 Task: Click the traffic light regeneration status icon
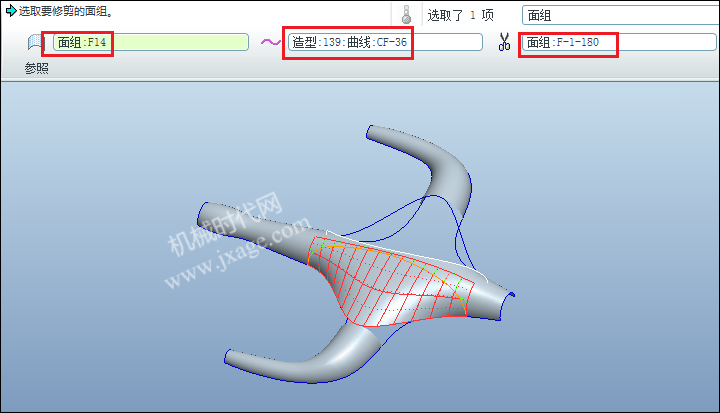406,15
